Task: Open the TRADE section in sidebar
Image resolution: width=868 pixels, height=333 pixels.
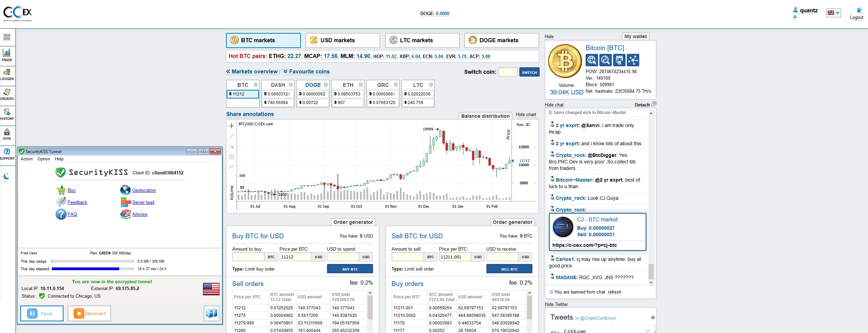Action: (7, 55)
